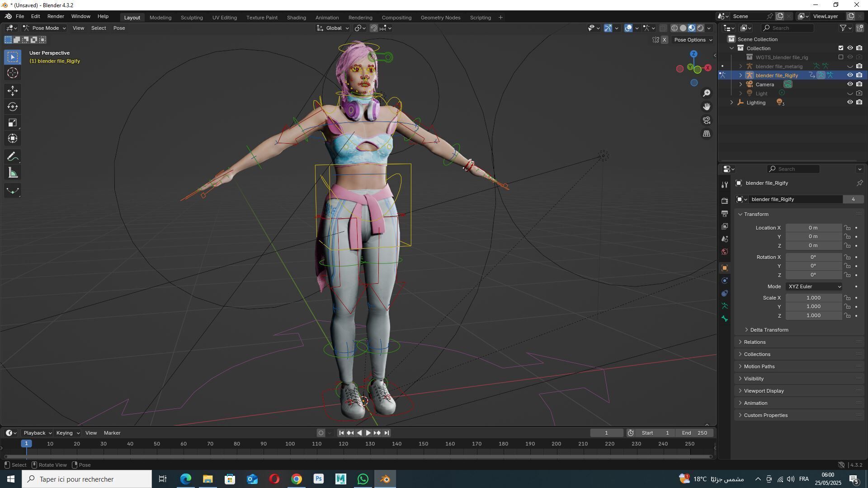The height and width of the screenshot is (488, 868).
Task: Toggle the WGTS_blender file_rig exclude checkbox
Action: coord(841,57)
